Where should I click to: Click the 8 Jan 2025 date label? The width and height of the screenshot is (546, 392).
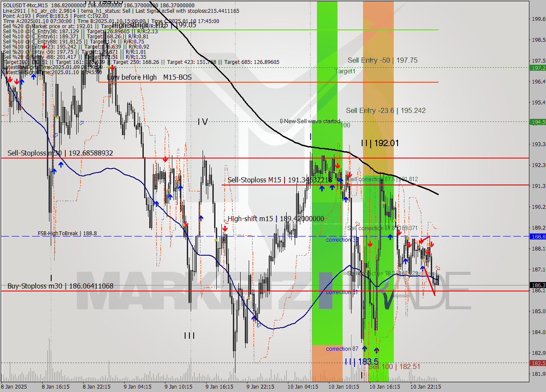[15, 387]
